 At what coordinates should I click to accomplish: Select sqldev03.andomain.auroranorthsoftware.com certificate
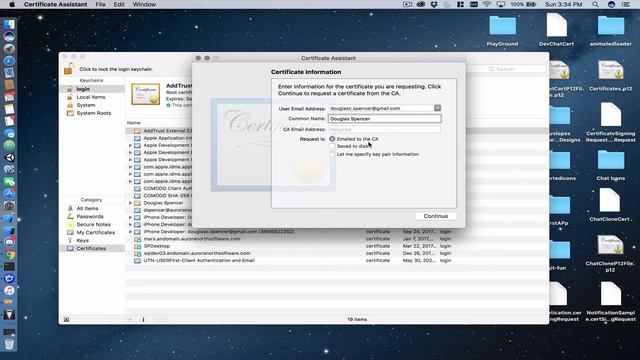337,253
